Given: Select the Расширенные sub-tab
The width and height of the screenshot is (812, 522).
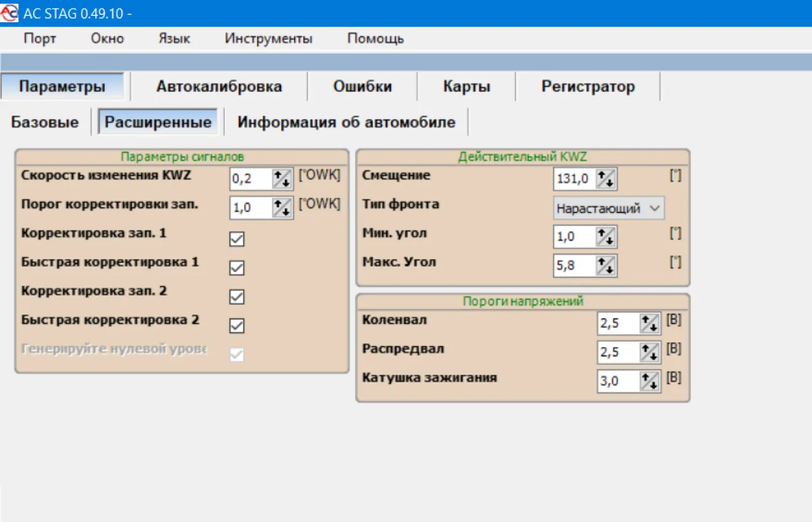Looking at the screenshot, I should (x=158, y=122).
